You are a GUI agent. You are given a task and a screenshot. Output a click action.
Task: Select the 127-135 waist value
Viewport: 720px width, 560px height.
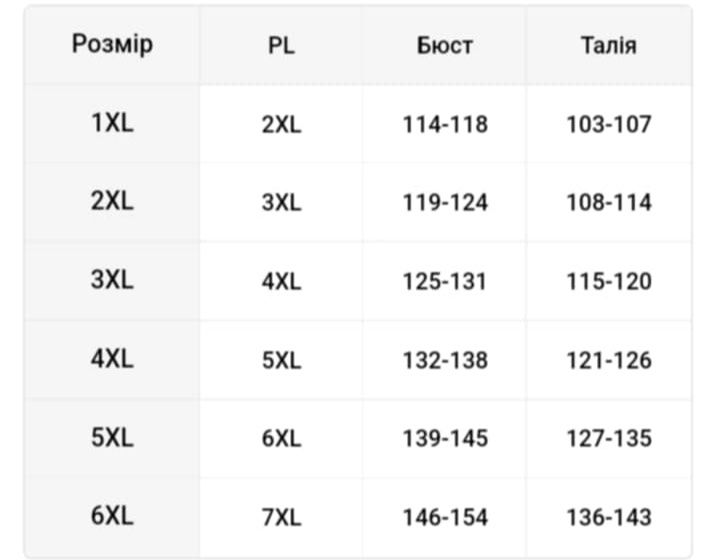(608, 439)
